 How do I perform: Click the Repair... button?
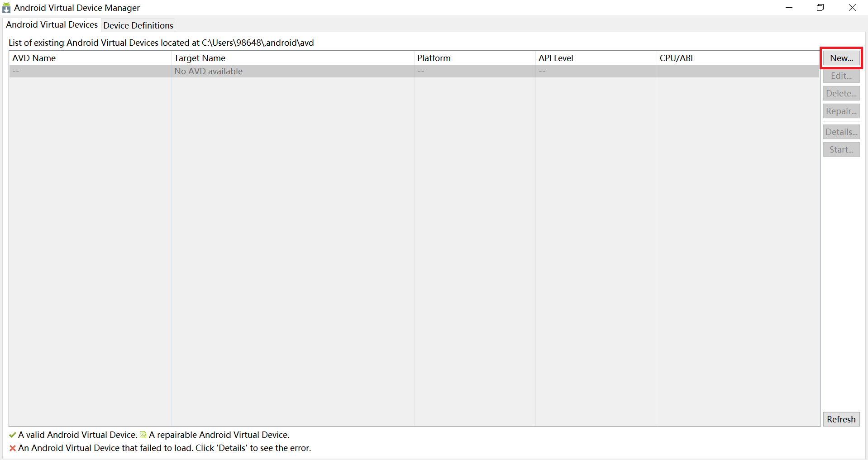click(x=841, y=111)
